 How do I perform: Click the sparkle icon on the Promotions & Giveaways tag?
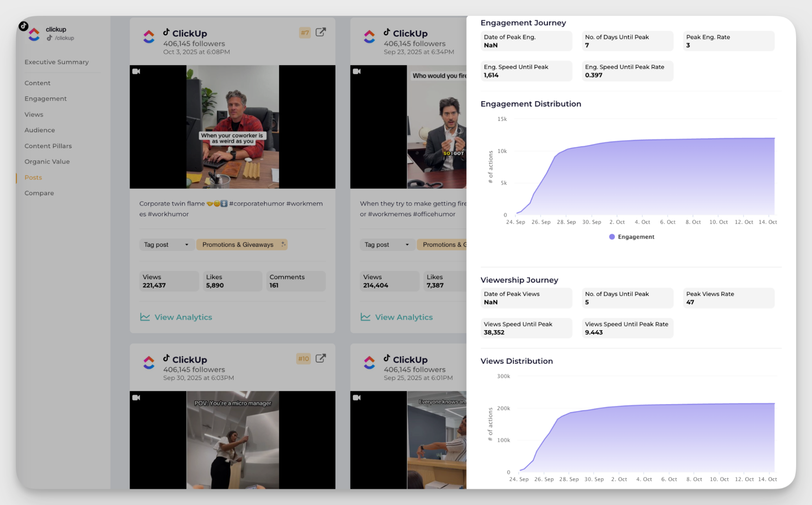[x=283, y=244]
